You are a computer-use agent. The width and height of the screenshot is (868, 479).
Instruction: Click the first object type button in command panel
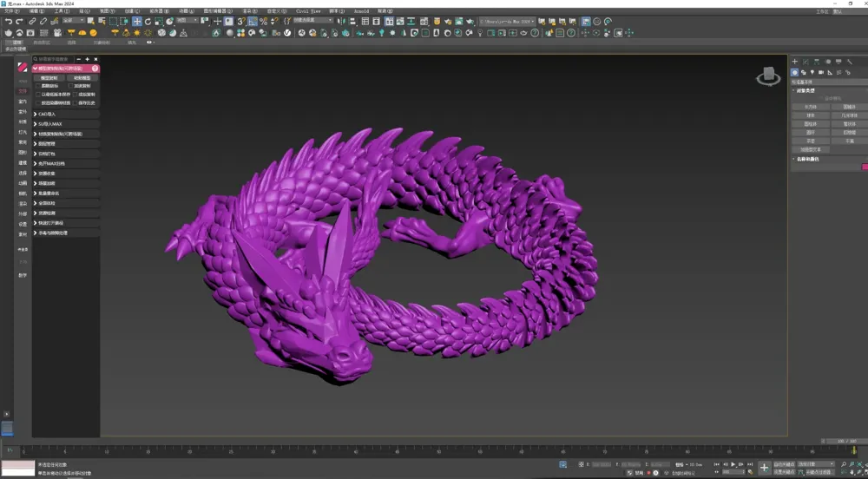pos(811,107)
